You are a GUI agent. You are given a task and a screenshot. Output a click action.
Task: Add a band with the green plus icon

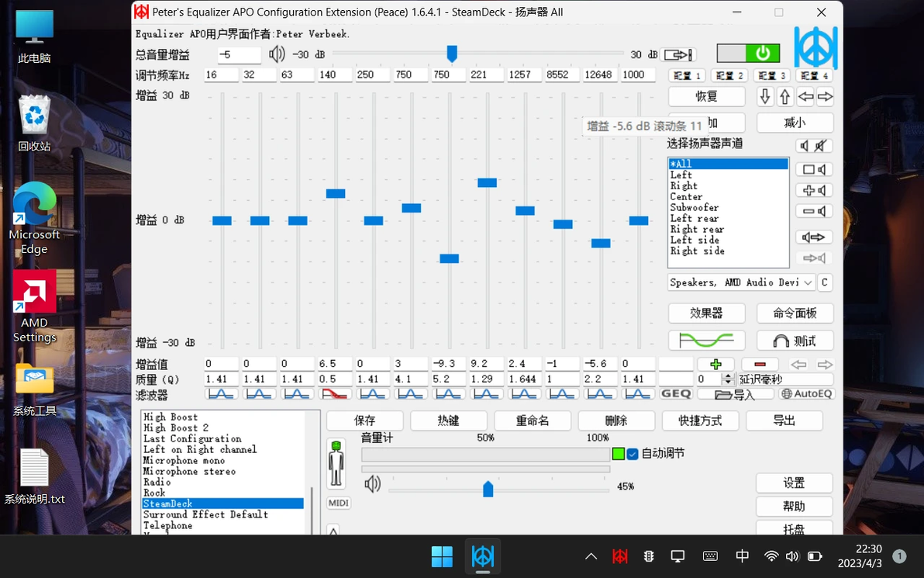click(715, 364)
